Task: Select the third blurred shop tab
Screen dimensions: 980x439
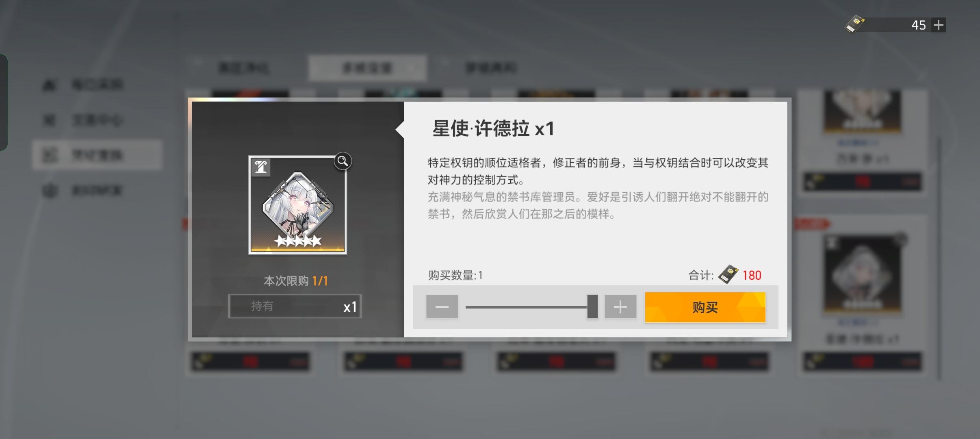Action: [x=491, y=68]
